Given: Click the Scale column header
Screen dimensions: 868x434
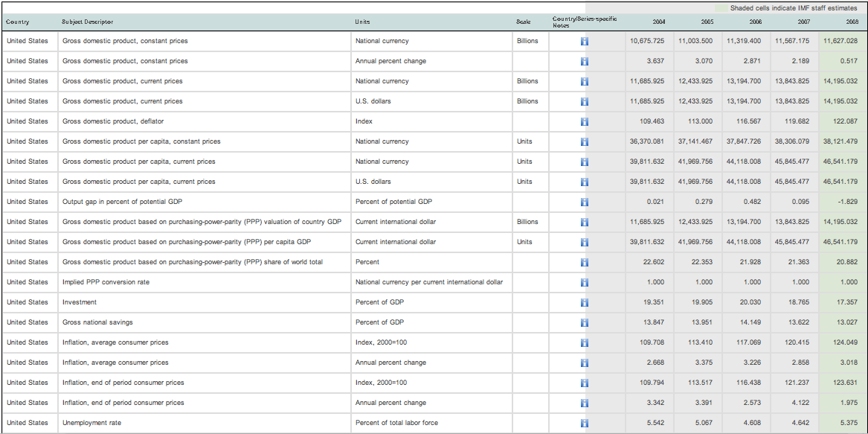Looking at the screenshot, I should tap(523, 22).
